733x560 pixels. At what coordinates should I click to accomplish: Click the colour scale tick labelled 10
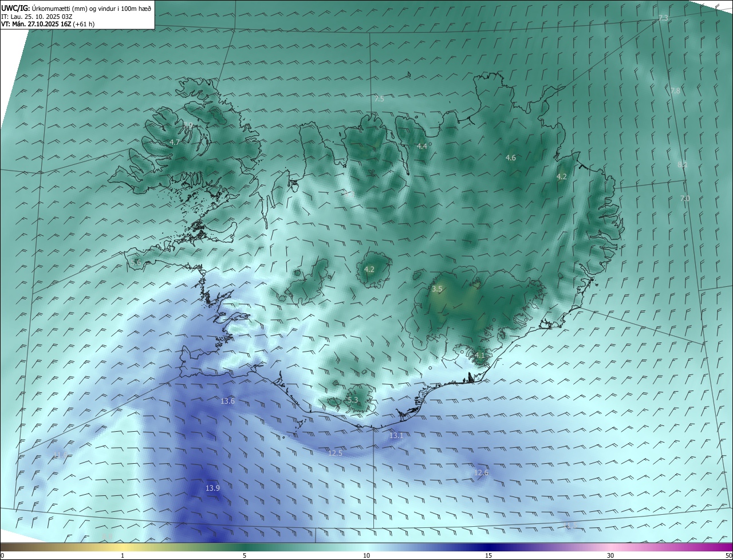(366, 555)
